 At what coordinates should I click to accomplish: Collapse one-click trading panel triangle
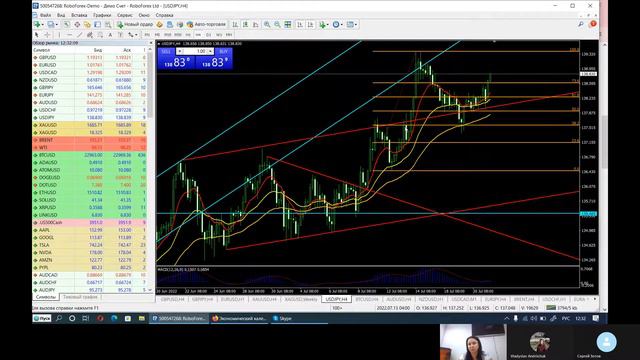[x=159, y=44]
